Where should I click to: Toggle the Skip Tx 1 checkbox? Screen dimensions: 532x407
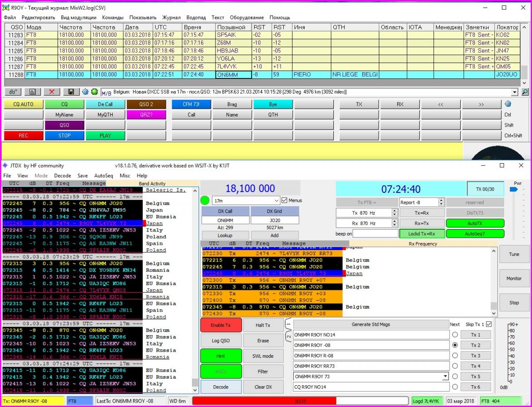(489, 324)
